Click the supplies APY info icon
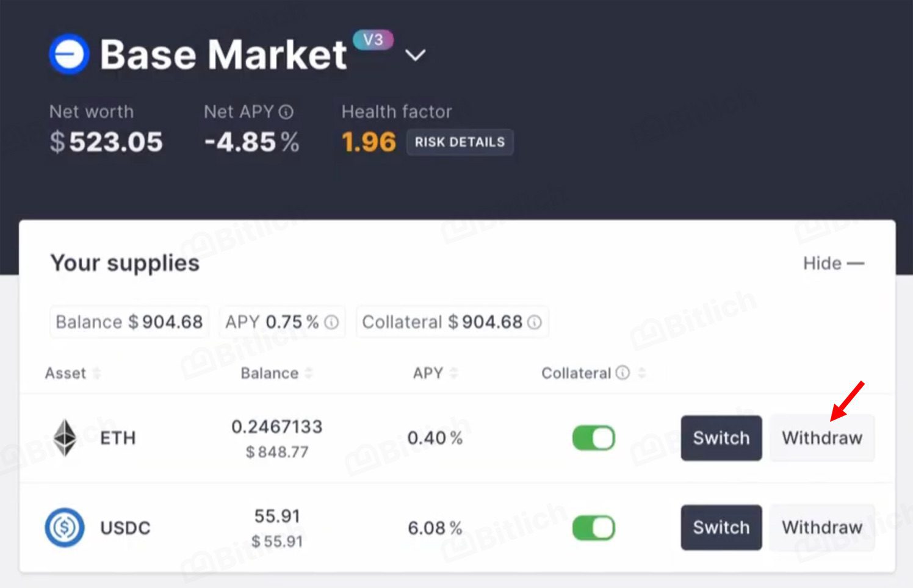The image size is (913, 588). [x=331, y=322]
